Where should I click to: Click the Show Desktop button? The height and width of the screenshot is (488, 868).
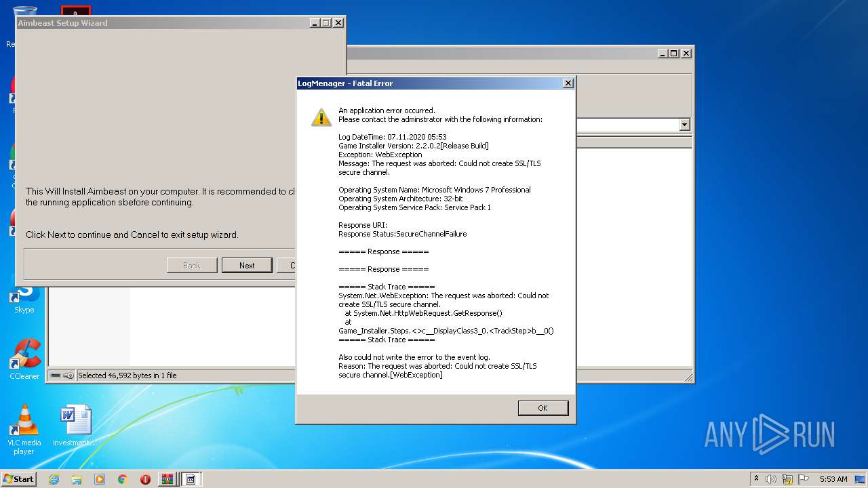(860, 479)
